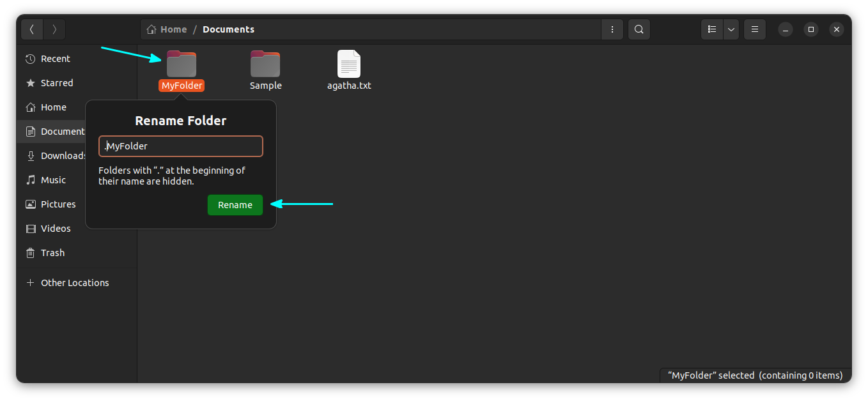This screenshot has height=401, width=868.
Task: Open the Videos folder from the sidebar
Action: tap(56, 228)
